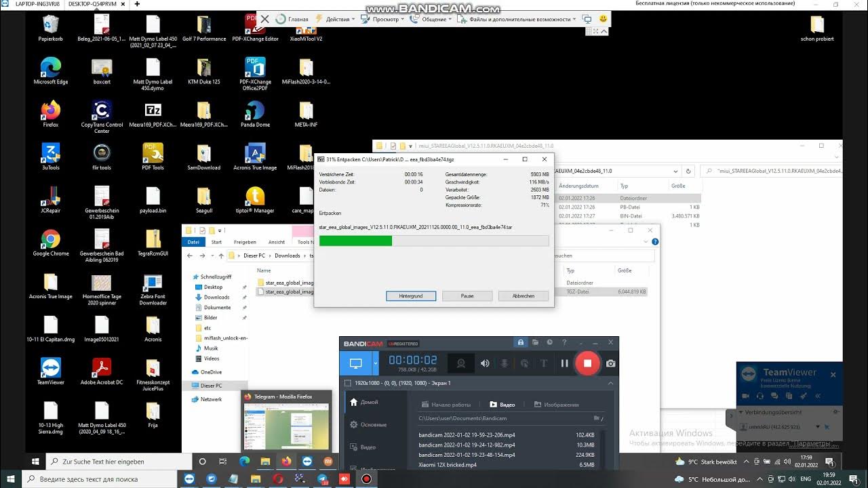868x488 pixels.
Task: Open Firefox desktop shortcut
Action: 50,114
